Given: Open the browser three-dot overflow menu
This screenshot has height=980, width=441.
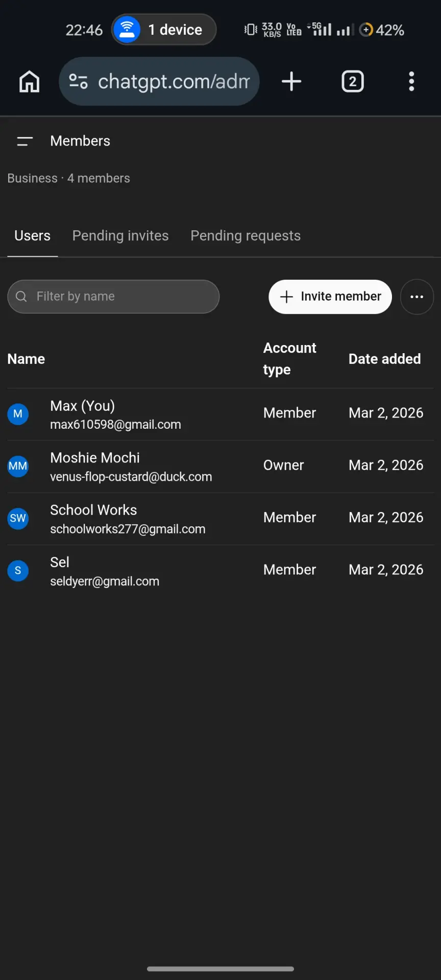Looking at the screenshot, I should [411, 82].
